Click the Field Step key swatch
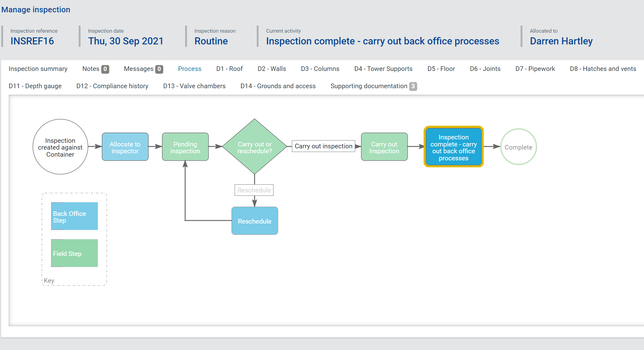The height and width of the screenshot is (350, 644). 74,253
